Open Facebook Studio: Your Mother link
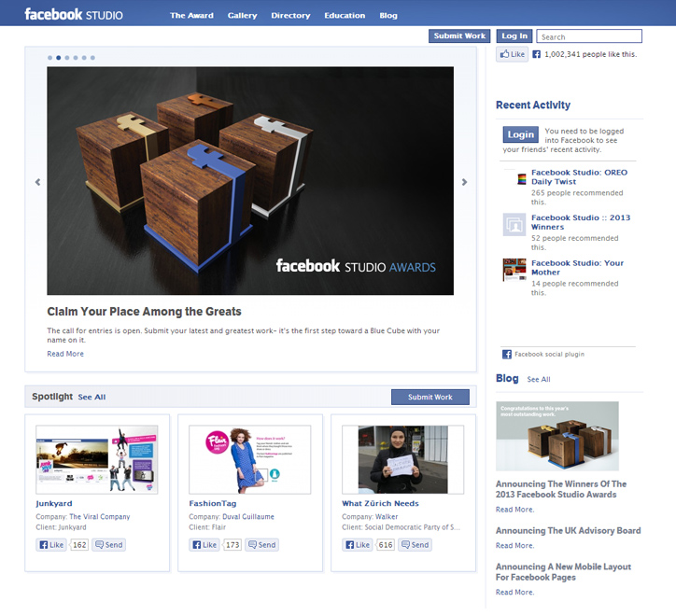This screenshot has height=616, width=676. (577, 267)
